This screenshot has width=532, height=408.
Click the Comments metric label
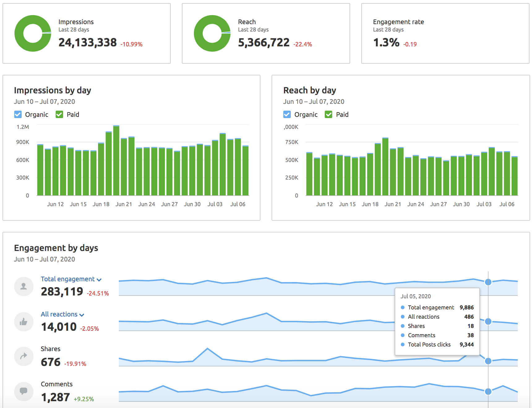[57, 384]
